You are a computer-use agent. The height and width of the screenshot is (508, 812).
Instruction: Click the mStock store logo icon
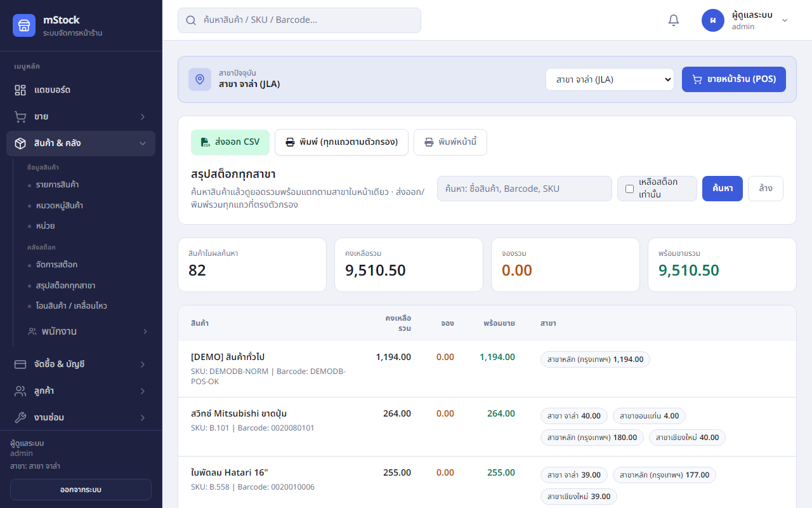pos(24,25)
